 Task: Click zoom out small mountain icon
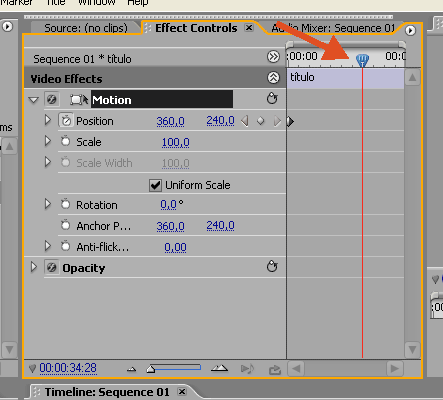(132, 369)
